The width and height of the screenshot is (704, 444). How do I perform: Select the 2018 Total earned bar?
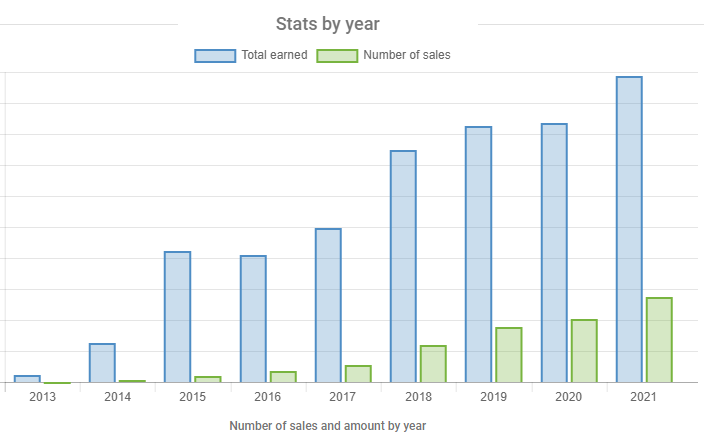pos(403,267)
